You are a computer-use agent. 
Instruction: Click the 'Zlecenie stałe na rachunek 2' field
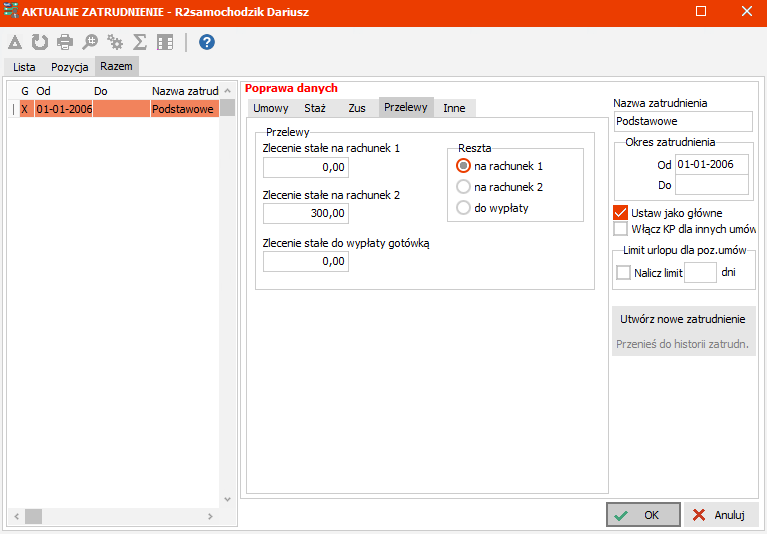[306, 213]
